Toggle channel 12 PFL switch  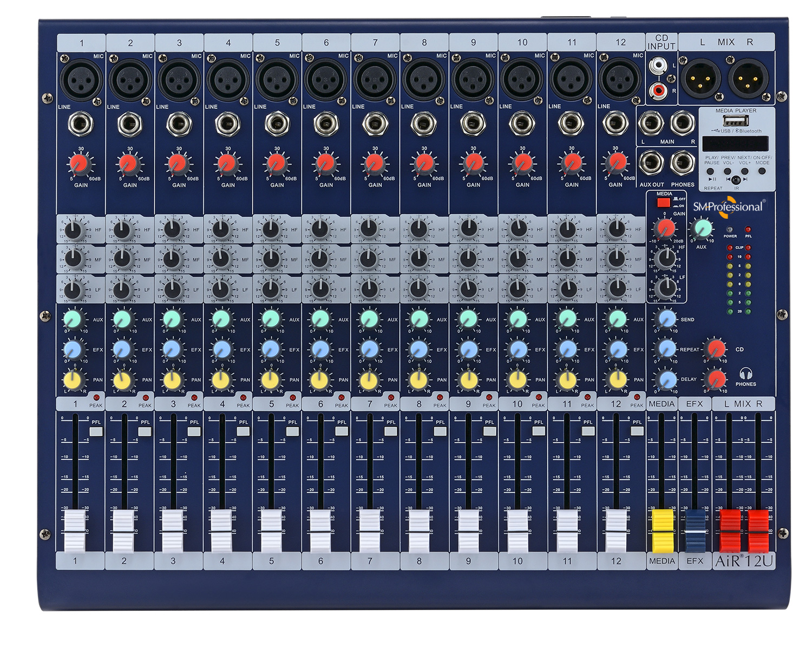[x=637, y=431]
